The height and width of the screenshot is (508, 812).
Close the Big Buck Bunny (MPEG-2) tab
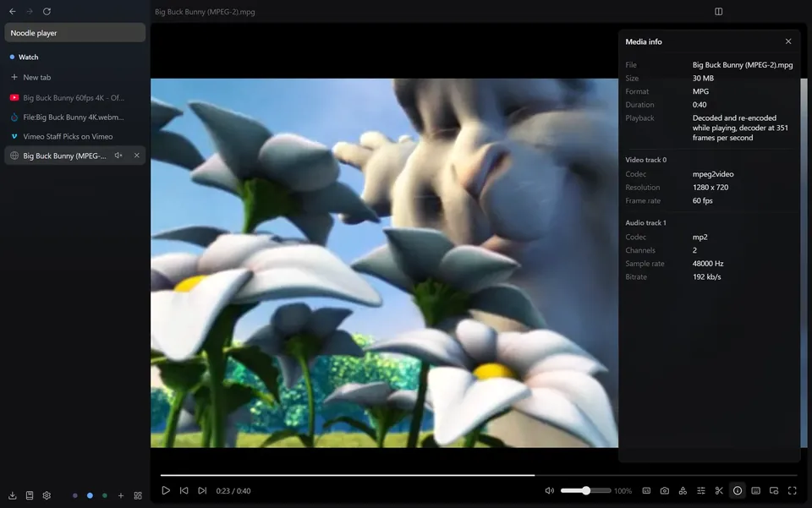[x=137, y=156]
